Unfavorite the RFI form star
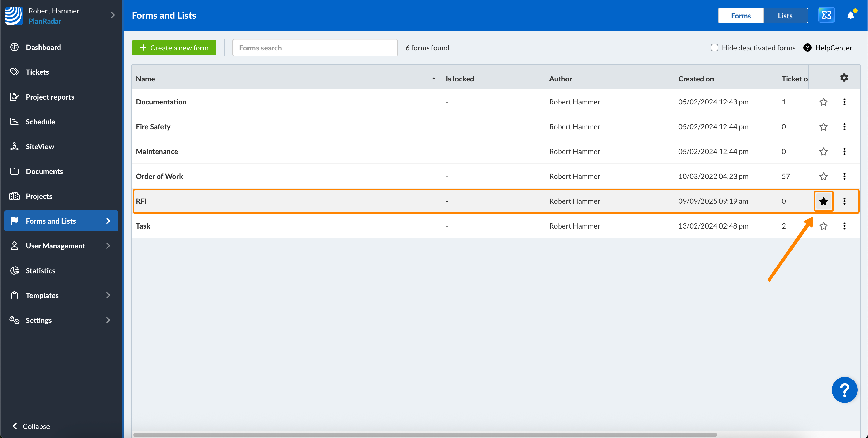 click(823, 201)
